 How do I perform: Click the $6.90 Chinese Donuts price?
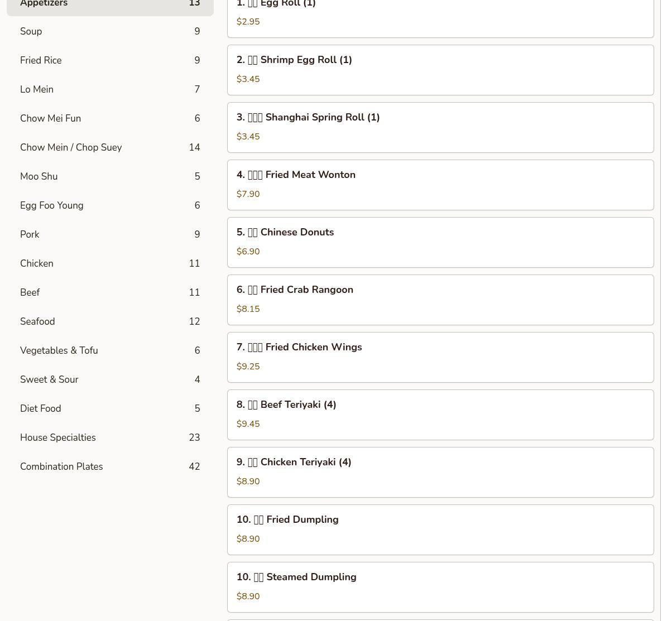pyautogui.click(x=248, y=252)
